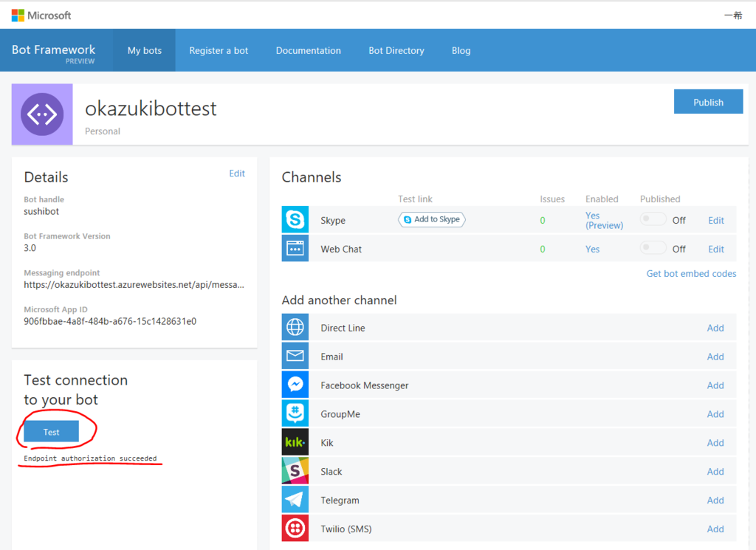Open the Blog link in navigation

[x=461, y=50]
